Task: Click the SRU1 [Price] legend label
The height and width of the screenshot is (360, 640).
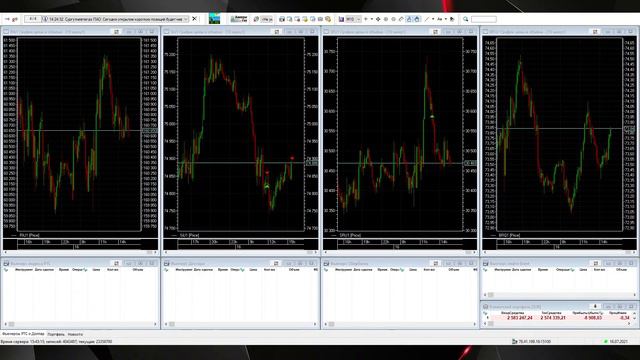Action: pyautogui.click(x=350, y=236)
